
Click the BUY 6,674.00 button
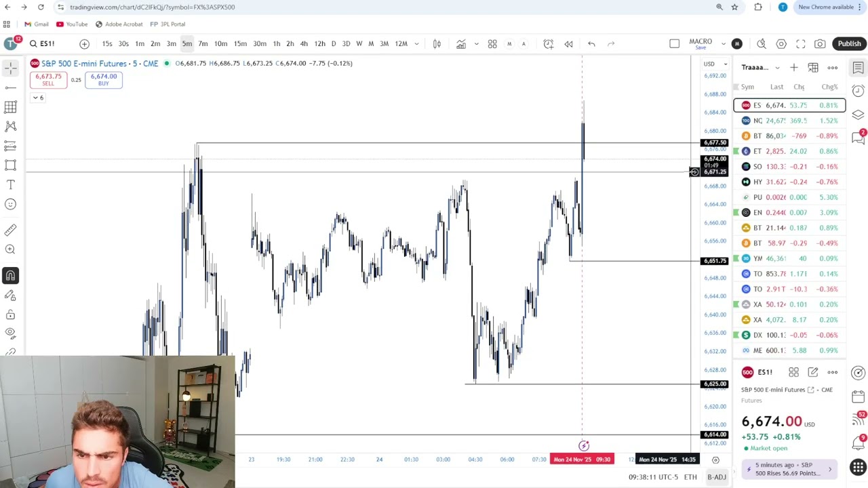click(104, 79)
